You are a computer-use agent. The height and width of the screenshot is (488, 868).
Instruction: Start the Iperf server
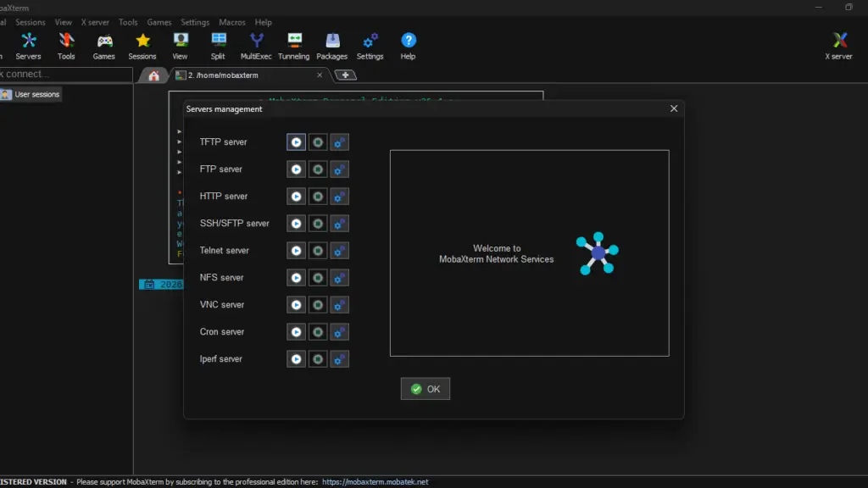click(296, 359)
